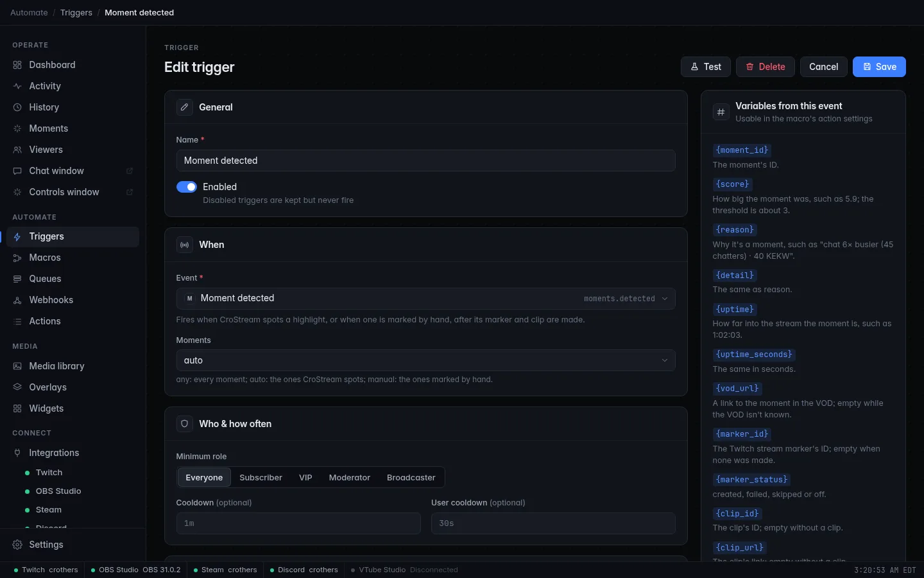Image resolution: width=924 pixels, height=578 pixels.
Task: Select the M badge icon in Event field
Action: tap(189, 299)
